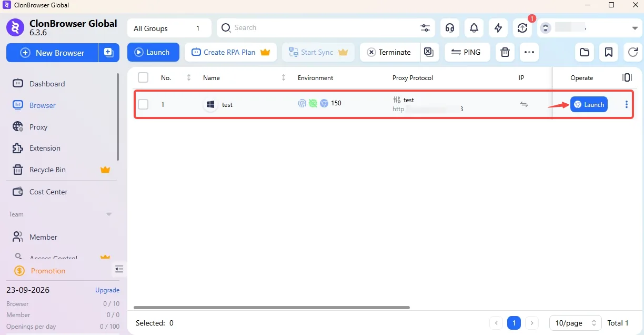Click the Proxy Protocol column header
The width and height of the screenshot is (644, 335).
point(412,77)
